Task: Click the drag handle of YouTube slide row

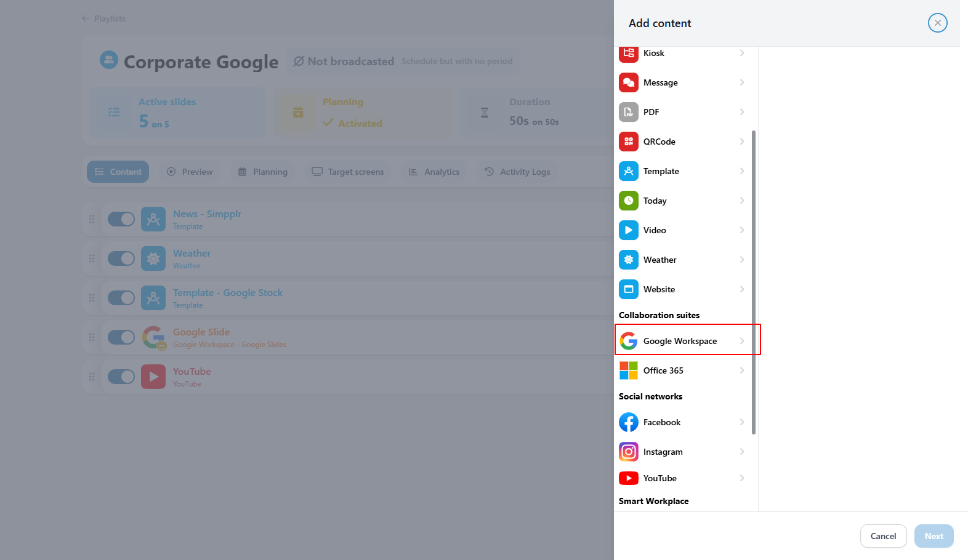Action: (x=92, y=377)
